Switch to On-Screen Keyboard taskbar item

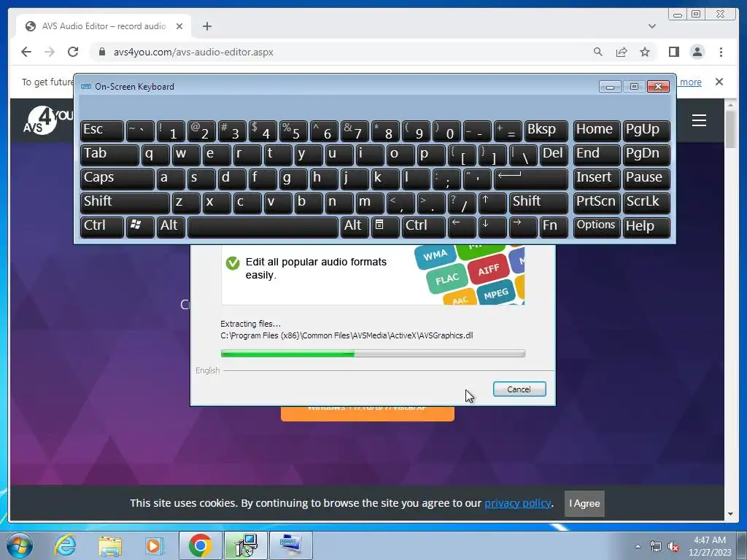point(291,545)
